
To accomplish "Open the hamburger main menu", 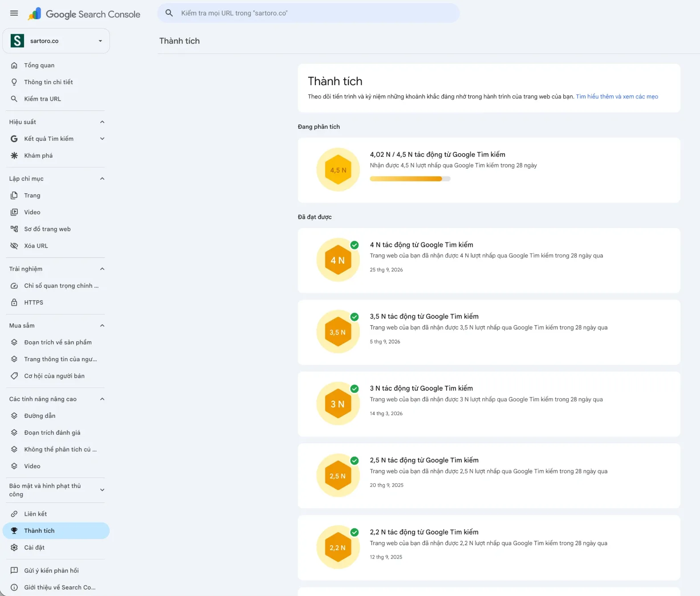I will click(14, 13).
